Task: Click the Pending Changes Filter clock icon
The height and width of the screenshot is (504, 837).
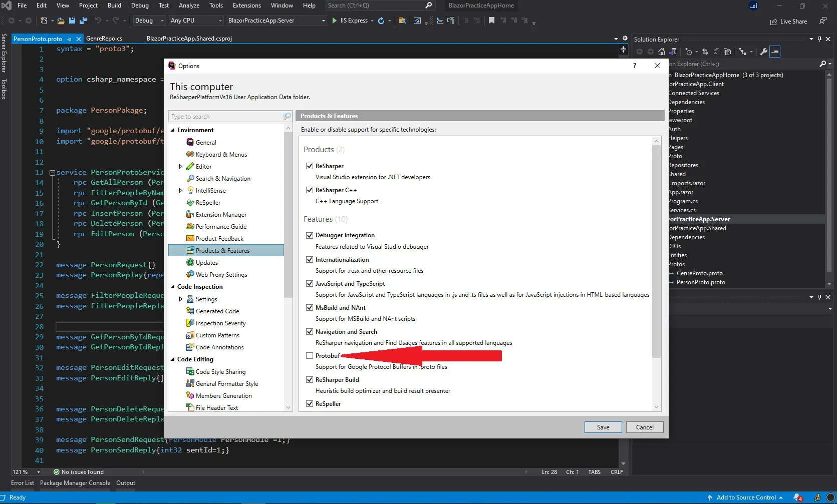Action: [x=689, y=52]
